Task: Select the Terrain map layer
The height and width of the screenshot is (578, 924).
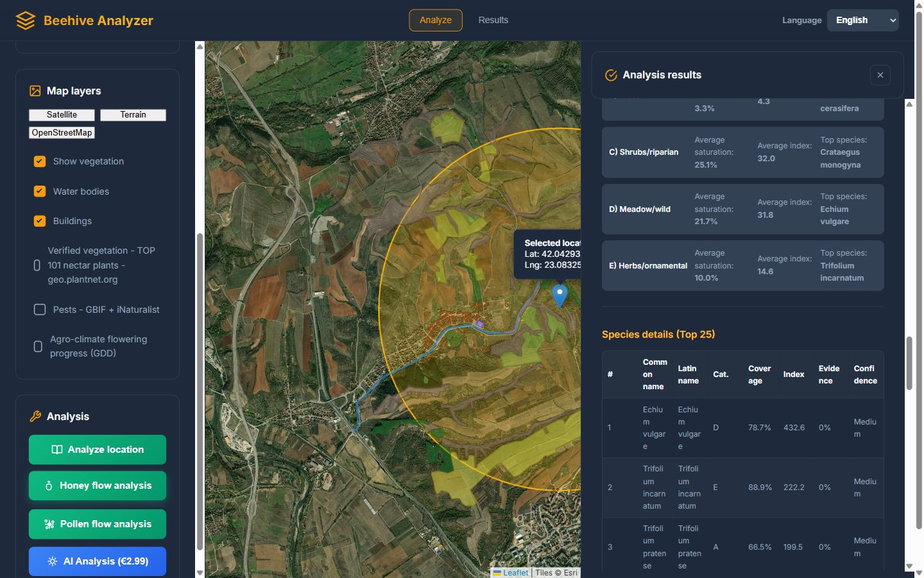Action: tap(133, 115)
